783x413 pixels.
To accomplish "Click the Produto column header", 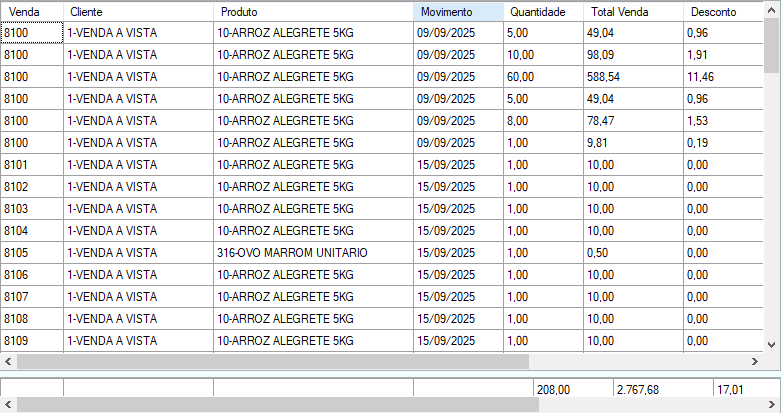I will pos(313,12).
